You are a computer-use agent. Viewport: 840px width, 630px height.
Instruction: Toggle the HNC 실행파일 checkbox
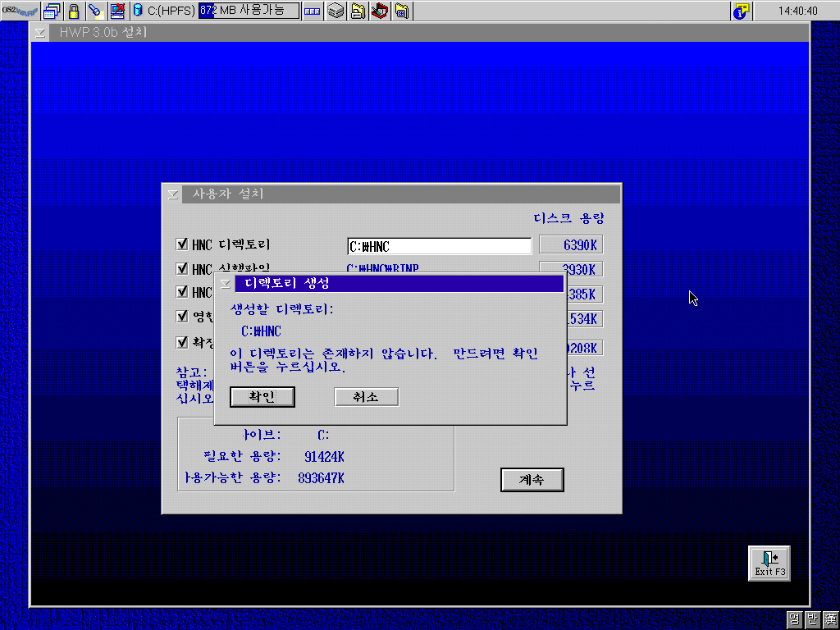click(181, 268)
